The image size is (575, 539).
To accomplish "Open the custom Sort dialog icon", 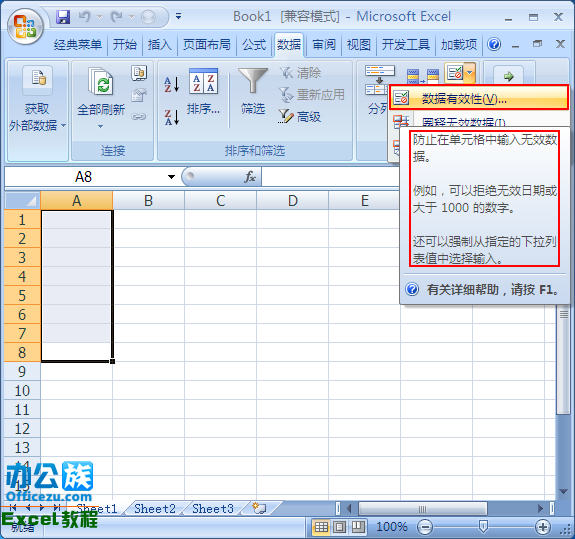I will click(x=204, y=81).
